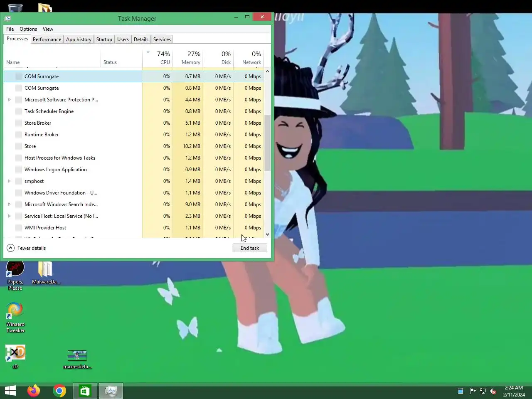The height and width of the screenshot is (399, 532).
Task: Sort by the 74% CPU column header
Action: pyautogui.click(x=158, y=58)
